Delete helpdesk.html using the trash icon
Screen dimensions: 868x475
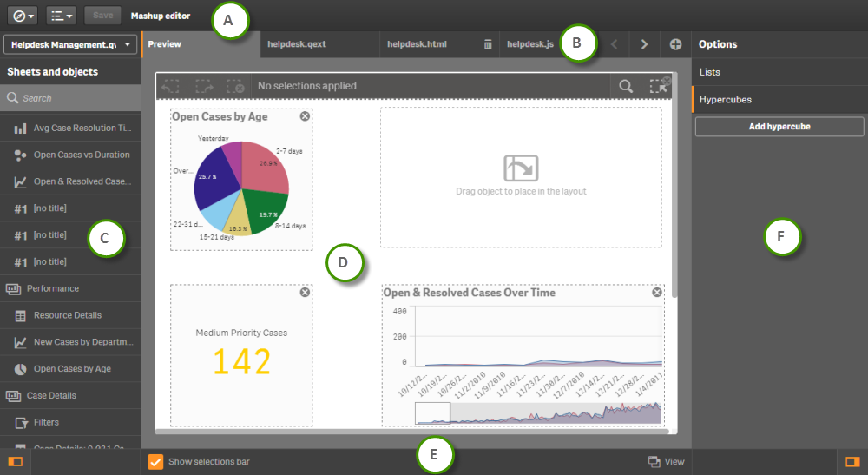click(488, 44)
